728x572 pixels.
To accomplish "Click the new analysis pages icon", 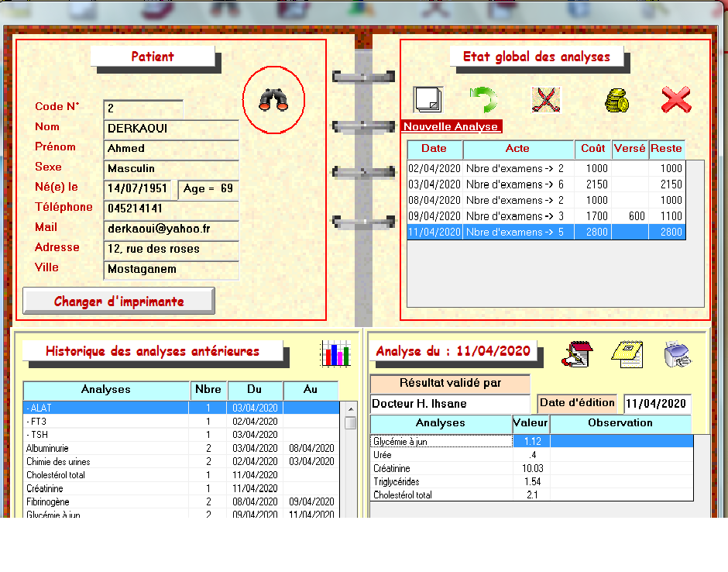I will pyautogui.click(x=428, y=99).
